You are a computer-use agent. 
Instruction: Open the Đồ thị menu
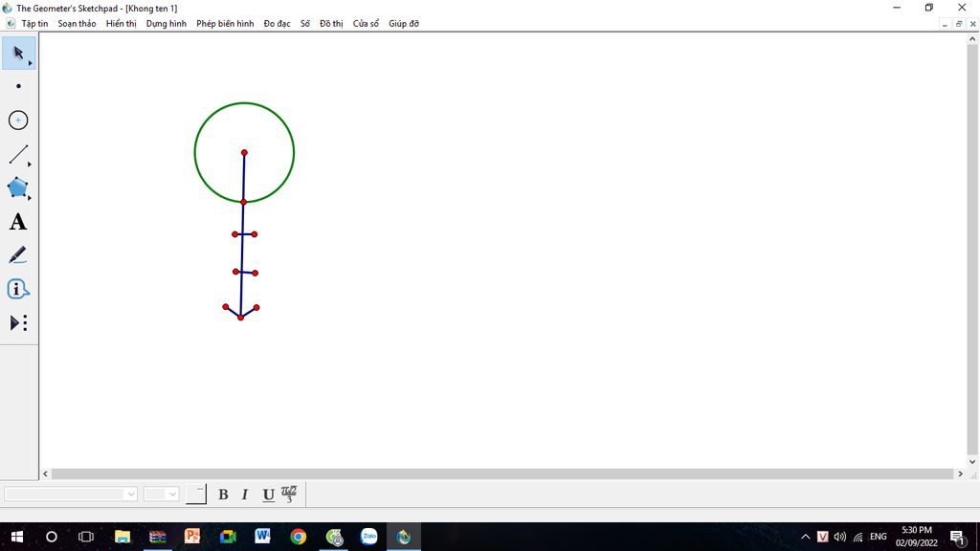pos(331,24)
